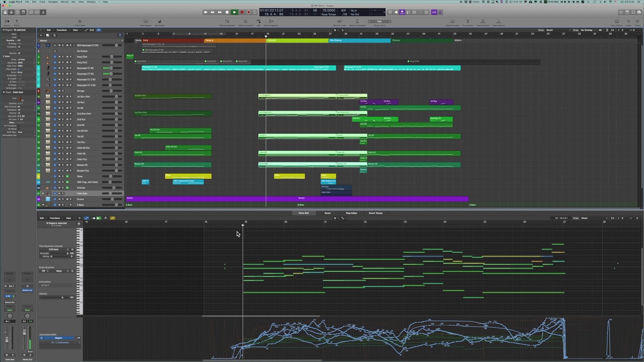Viewport: 644px width, 362px height.
Task: Click the duplicate track icon
Action: (x=48, y=35)
